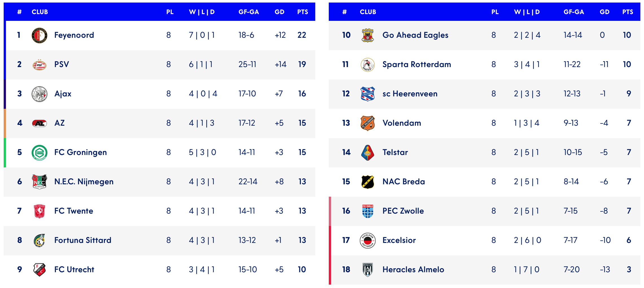644x288 pixels.
Task: Open the FC Twente club name
Action: coord(74,211)
